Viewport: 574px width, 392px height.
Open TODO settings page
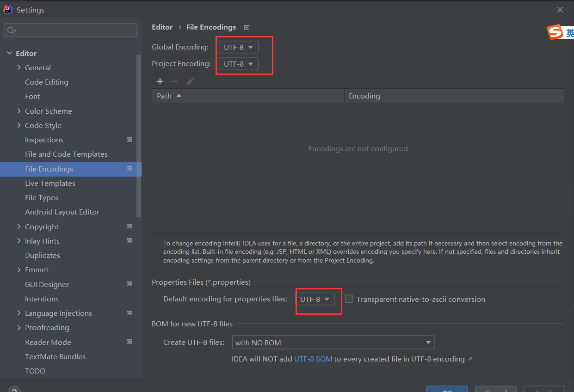(x=35, y=371)
